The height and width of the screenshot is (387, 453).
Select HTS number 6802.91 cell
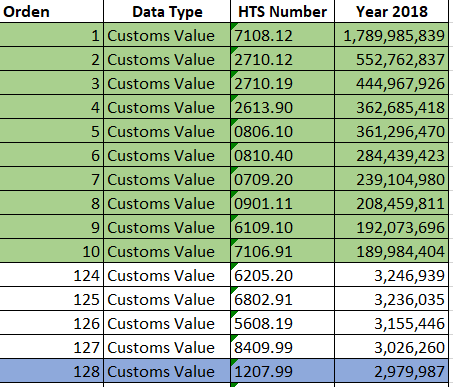tap(282, 299)
